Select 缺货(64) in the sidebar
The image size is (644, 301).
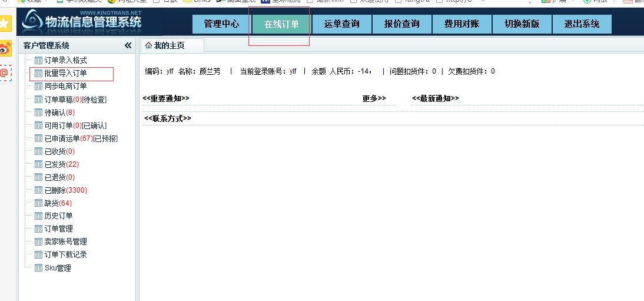pos(58,203)
